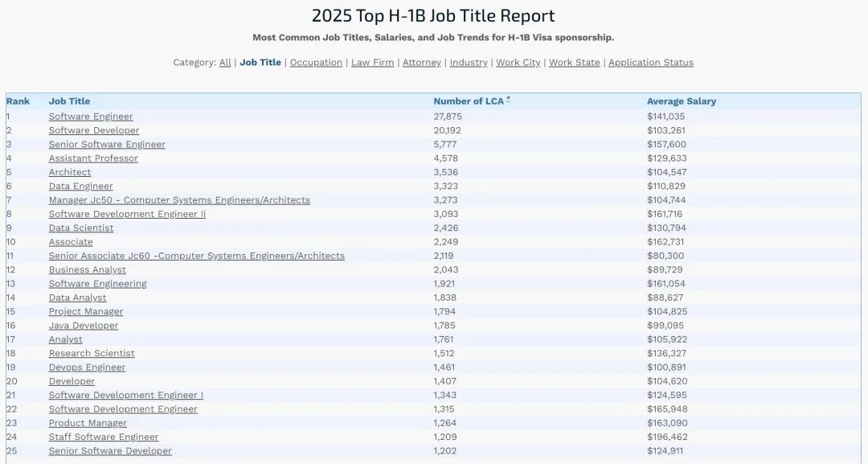Open rank 22 Software Development Engineer link
The width and height of the screenshot is (868, 464).
(123, 409)
